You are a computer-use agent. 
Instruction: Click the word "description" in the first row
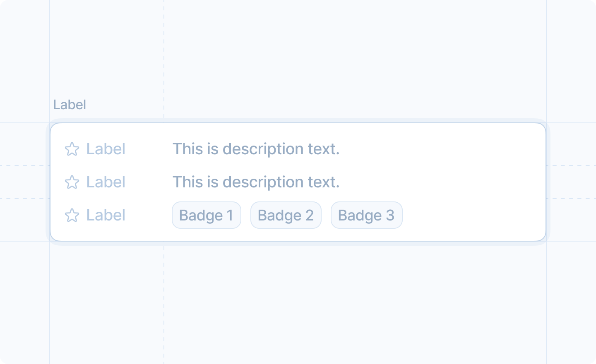pos(263,149)
